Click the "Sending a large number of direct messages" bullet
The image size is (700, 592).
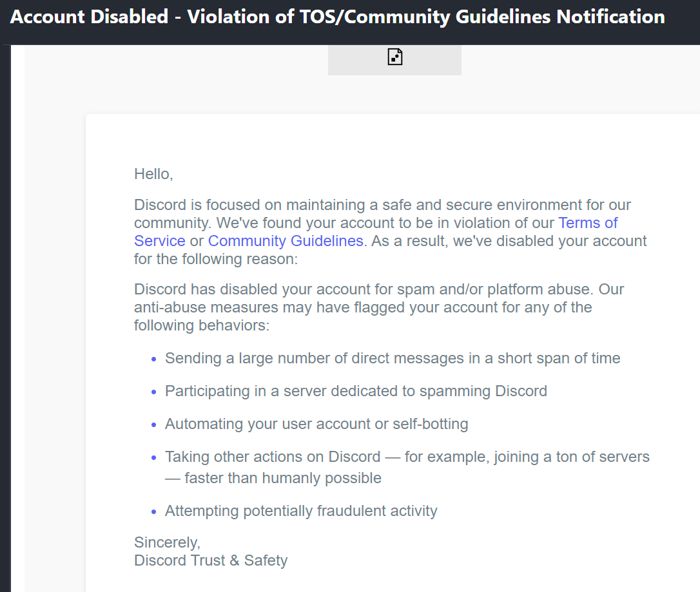pyautogui.click(x=393, y=358)
